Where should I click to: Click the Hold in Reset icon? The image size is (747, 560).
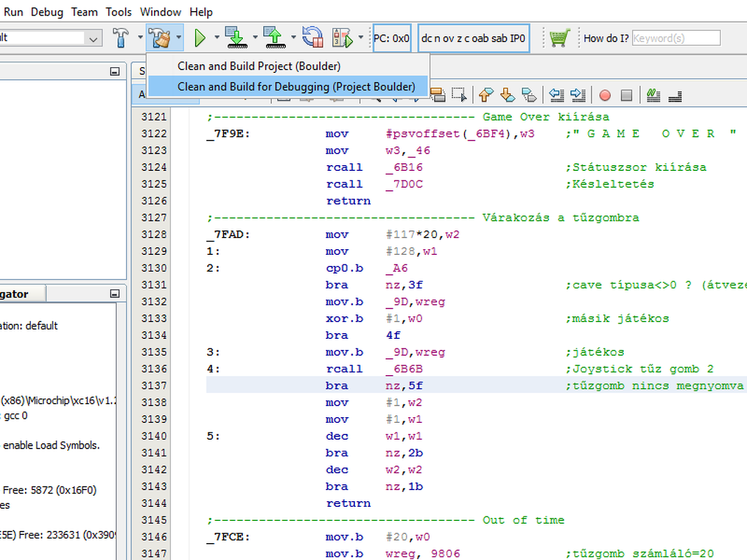[x=313, y=38]
